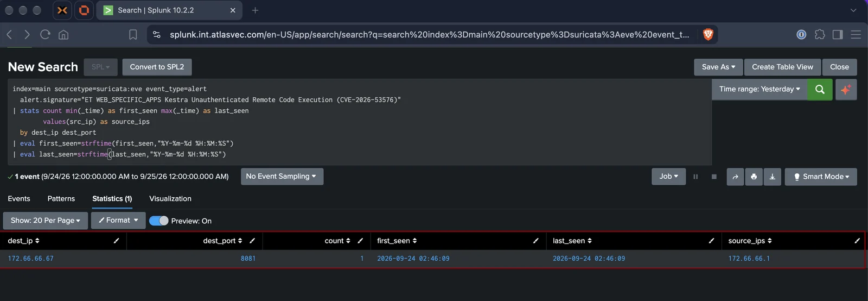Toggle the browser sidebar panel
Screen dimensions: 868x301
click(x=838, y=35)
